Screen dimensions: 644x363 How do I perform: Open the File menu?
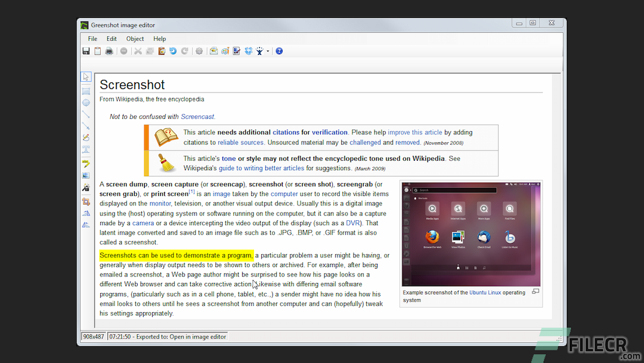pos(92,39)
